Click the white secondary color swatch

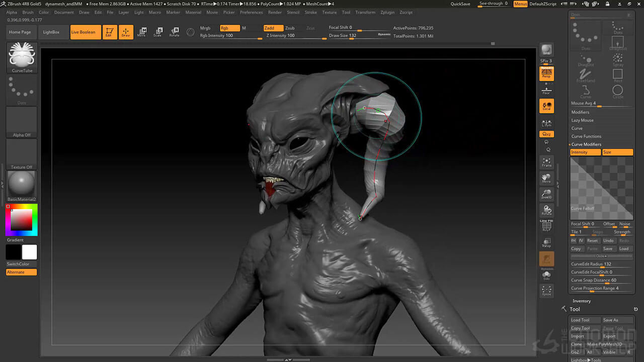(30, 252)
